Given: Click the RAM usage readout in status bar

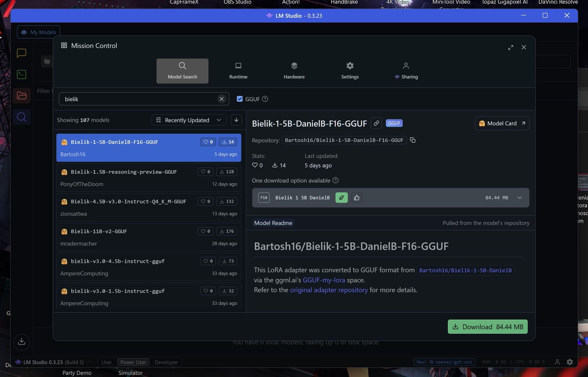Looking at the screenshot, I should click(x=494, y=362).
